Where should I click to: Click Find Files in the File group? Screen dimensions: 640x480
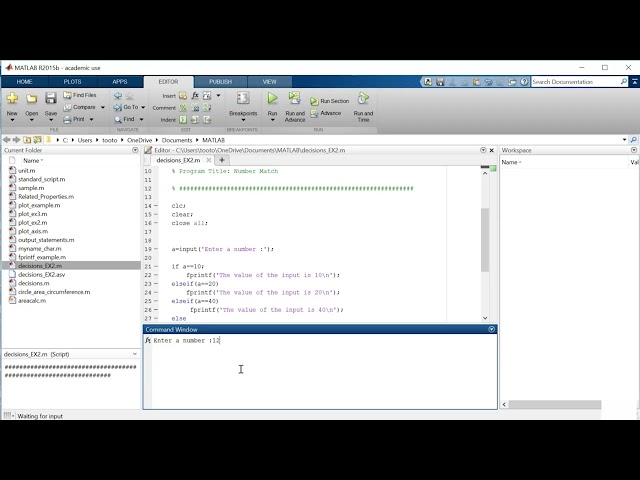click(x=80, y=95)
